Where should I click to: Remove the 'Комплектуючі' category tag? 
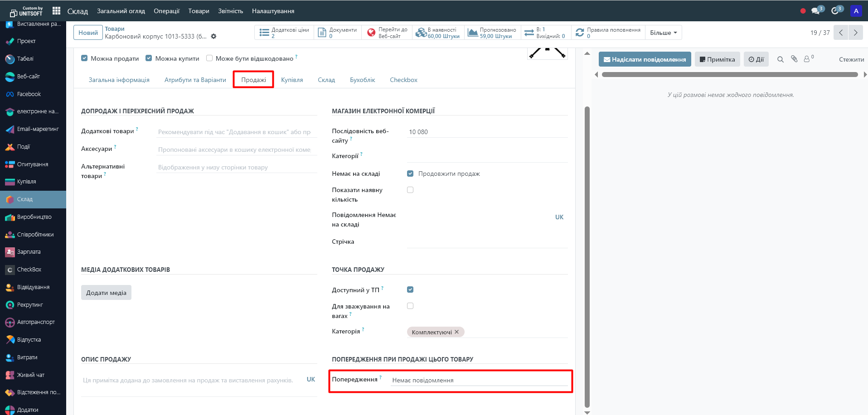[457, 332]
